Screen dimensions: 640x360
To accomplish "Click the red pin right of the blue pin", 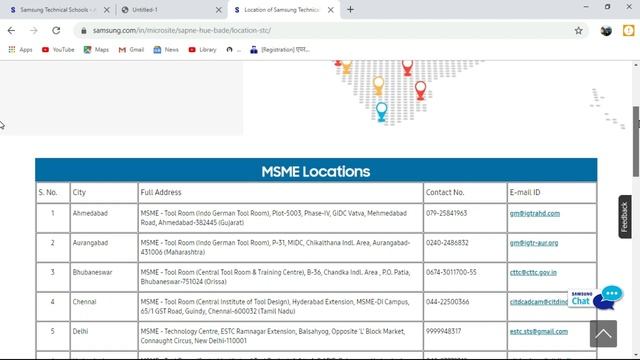I will (x=420, y=90).
